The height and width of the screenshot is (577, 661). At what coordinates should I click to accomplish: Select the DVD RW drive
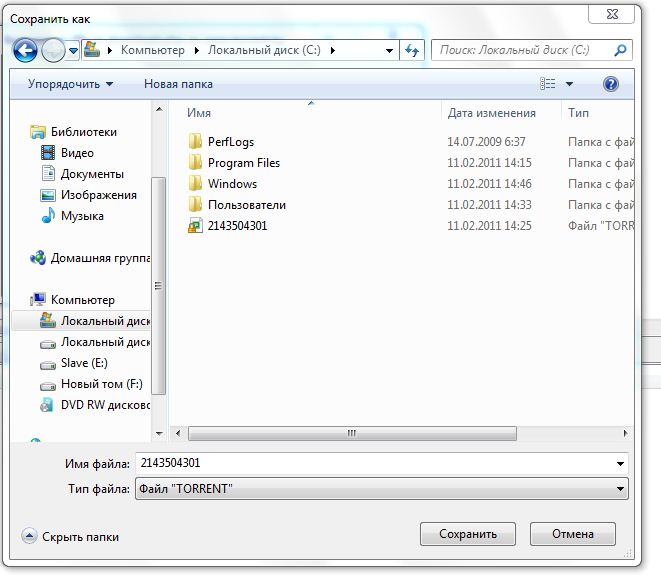click(105, 405)
